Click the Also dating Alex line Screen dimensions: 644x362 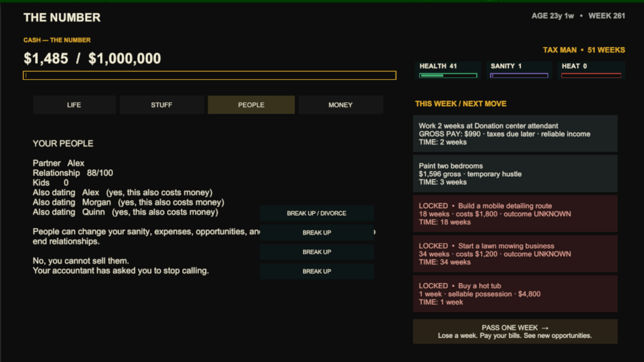pos(122,192)
